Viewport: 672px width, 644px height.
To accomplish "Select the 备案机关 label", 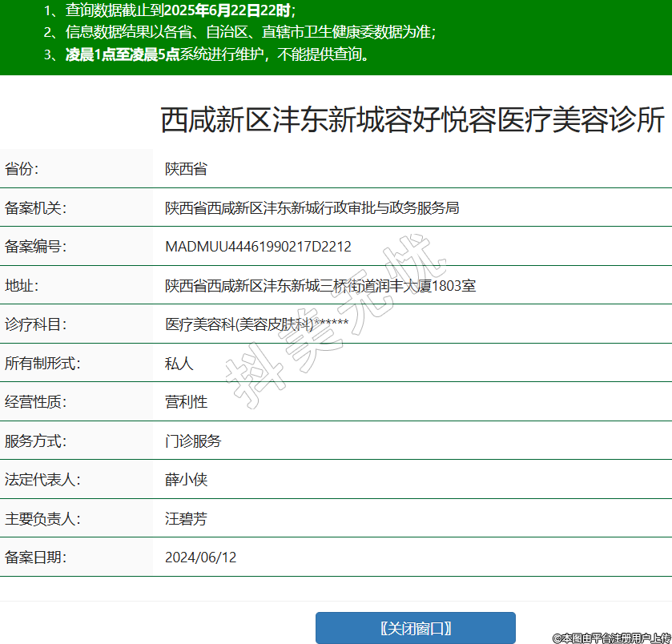I will tap(35, 208).
